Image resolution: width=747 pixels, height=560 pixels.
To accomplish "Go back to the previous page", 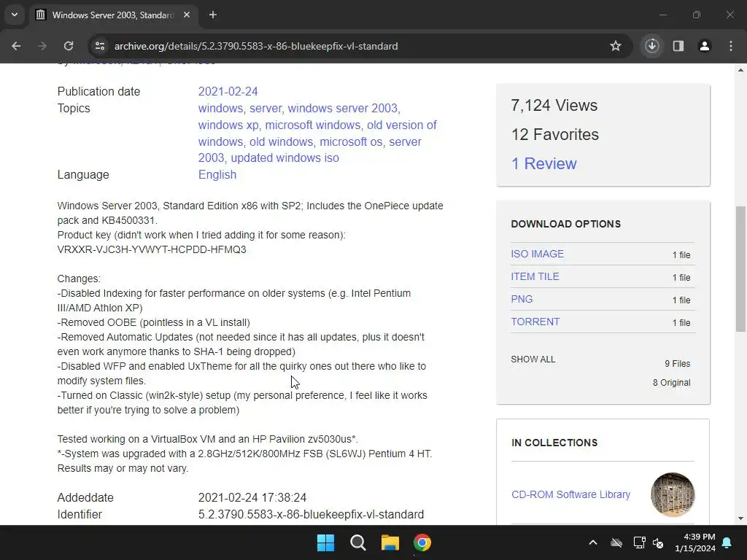I will coord(16,46).
